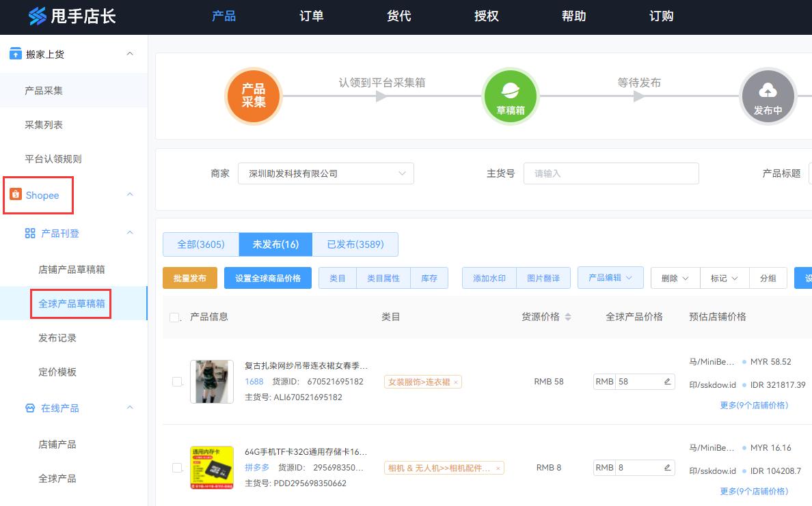Open the 产品编辑 dropdown menu

coord(610,277)
